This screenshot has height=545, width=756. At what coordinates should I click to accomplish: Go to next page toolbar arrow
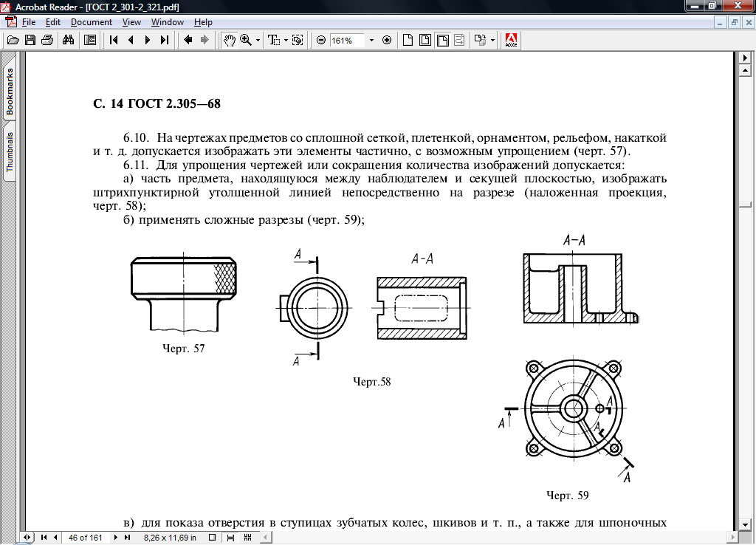(148, 40)
